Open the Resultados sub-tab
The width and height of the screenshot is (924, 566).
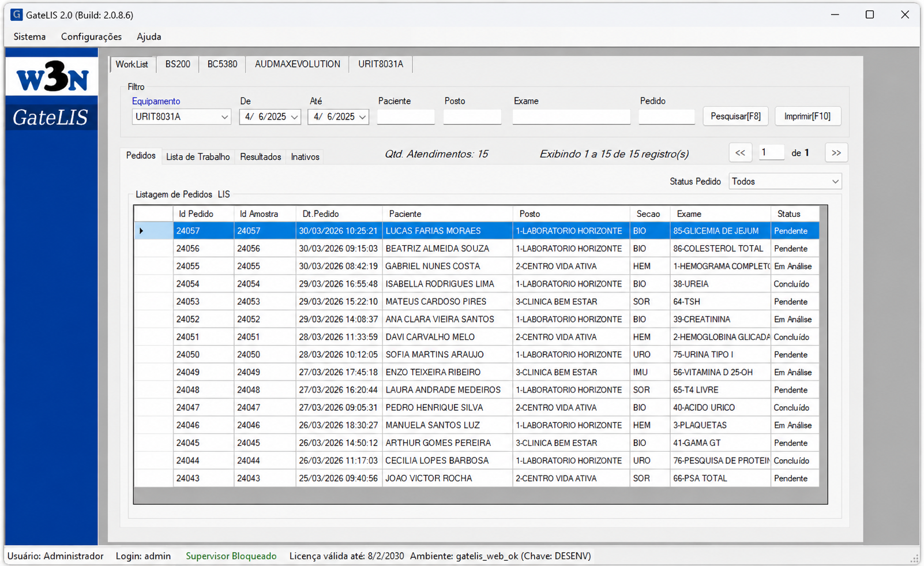coord(261,157)
